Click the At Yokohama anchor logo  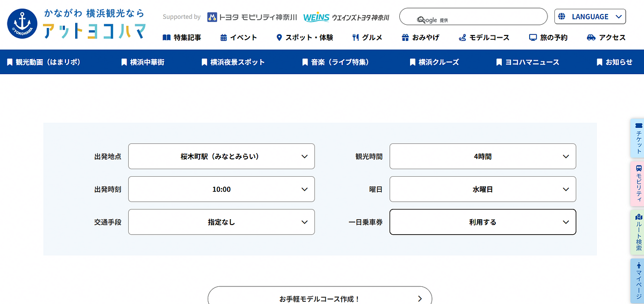tap(23, 24)
